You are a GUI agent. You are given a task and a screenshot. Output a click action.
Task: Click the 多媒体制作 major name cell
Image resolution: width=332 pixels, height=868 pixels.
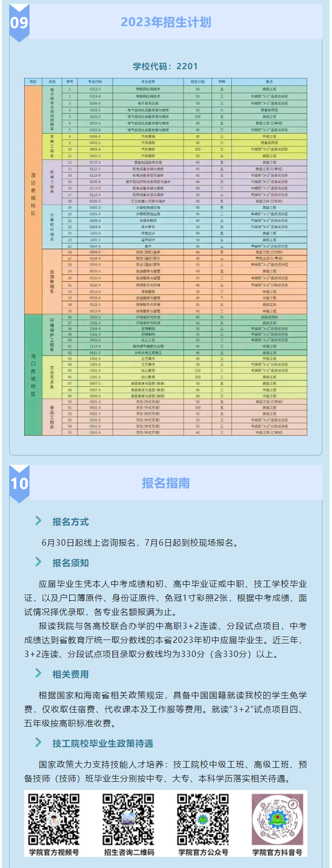[x=148, y=220]
